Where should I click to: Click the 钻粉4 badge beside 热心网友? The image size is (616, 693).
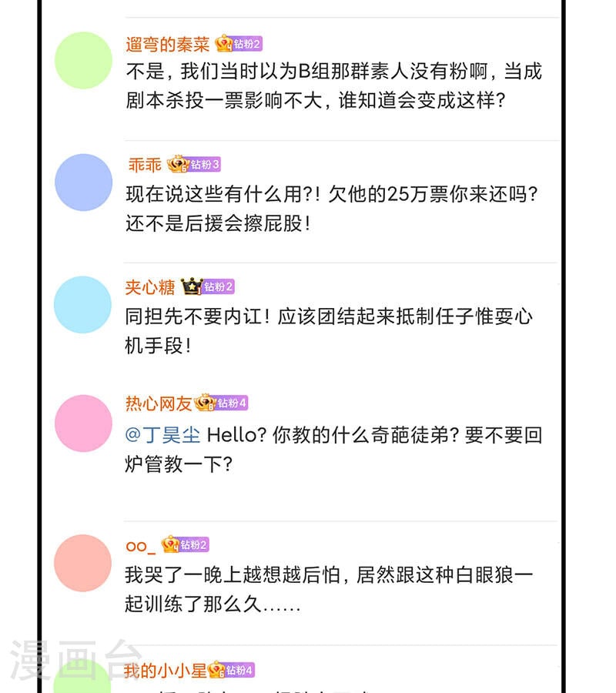click(x=222, y=403)
